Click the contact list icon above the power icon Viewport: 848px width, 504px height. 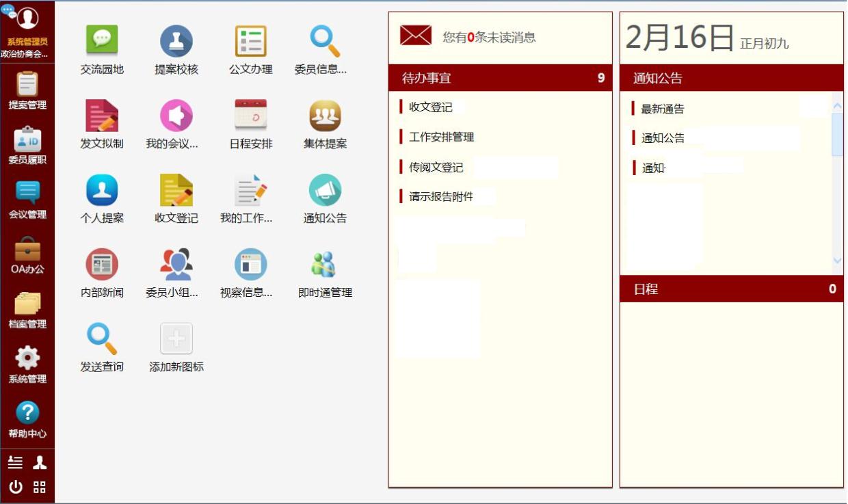click(x=15, y=463)
